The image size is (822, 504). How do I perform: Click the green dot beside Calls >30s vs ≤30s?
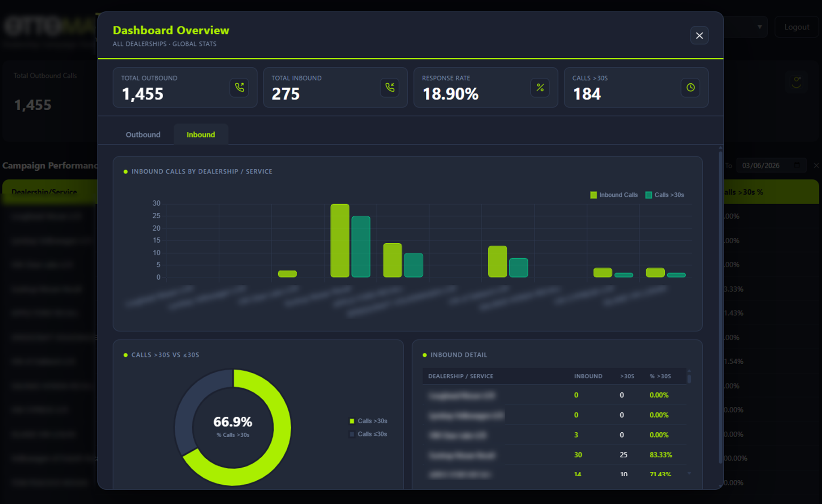coord(125,354)
